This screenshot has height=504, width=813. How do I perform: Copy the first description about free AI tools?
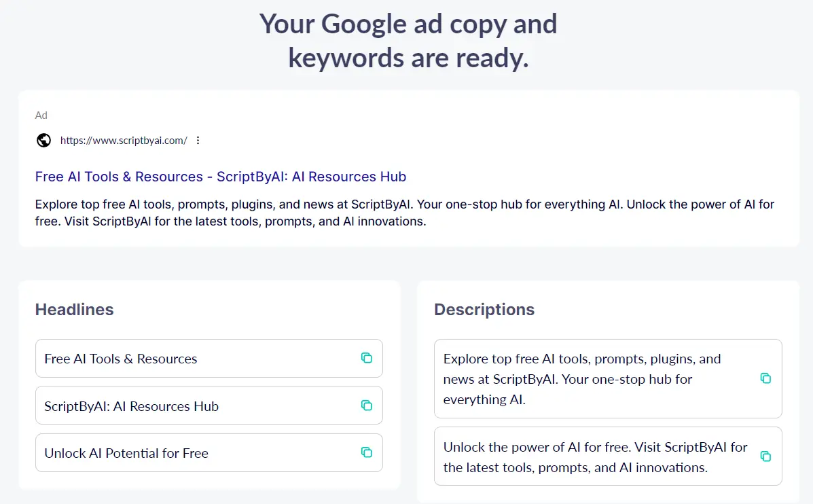(x=765, y=378)
